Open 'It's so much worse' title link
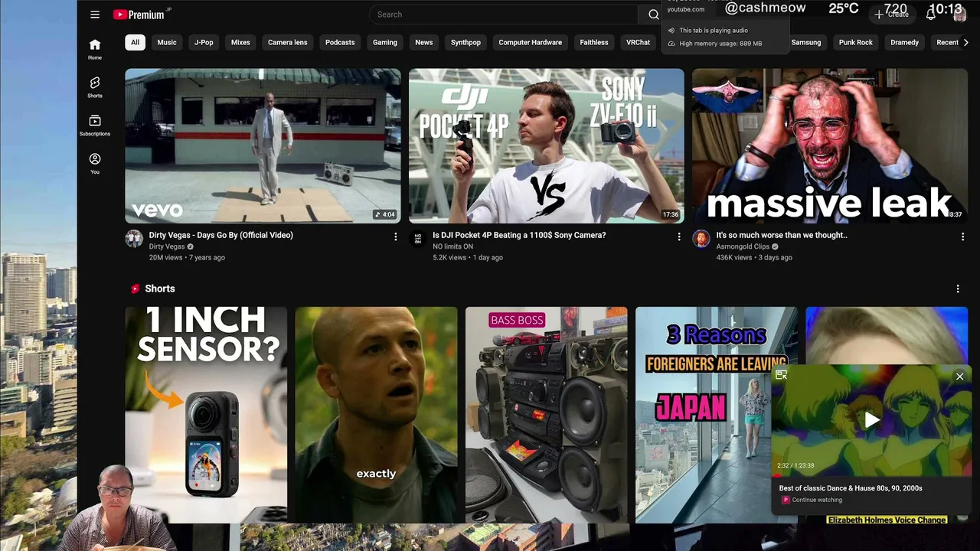Screen dimensions: 980x551 (x=782, y=235)
